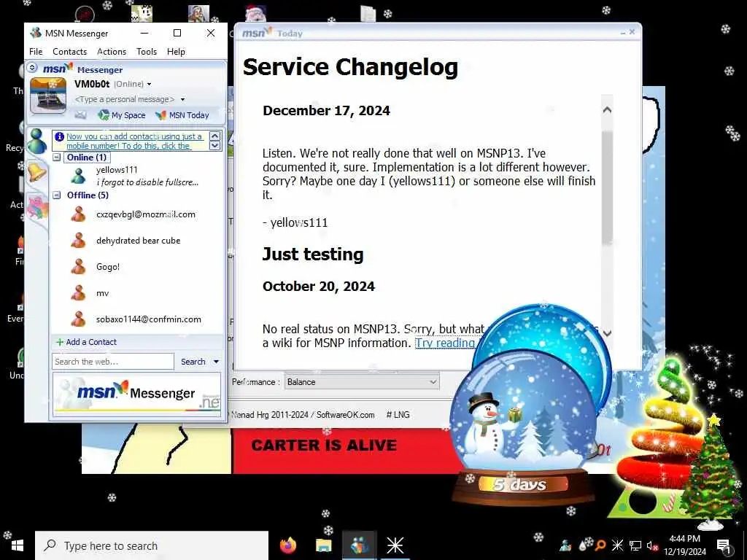This screenshot has width=747, height=560.
Task: Click the orange magnifier system tray icon
Action: pyautogui.click(x=600, y=545)
